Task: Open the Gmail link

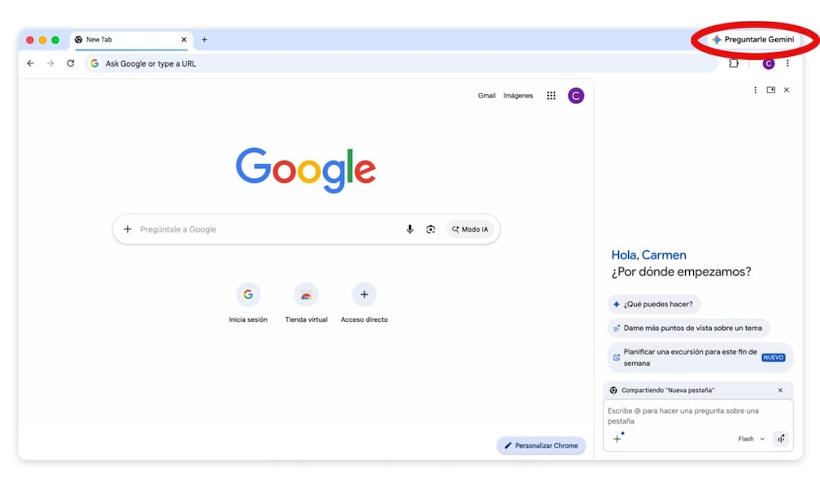Action: 486,96
